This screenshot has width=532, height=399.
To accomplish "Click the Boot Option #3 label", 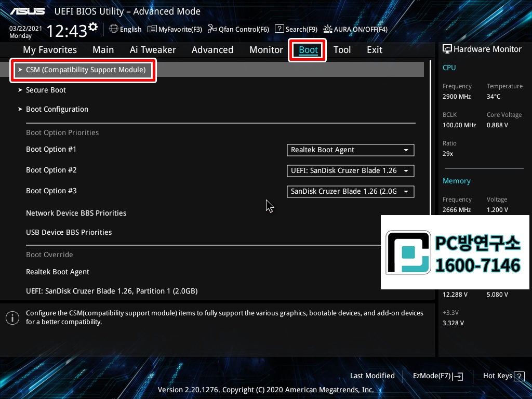I will pos(51,191).
